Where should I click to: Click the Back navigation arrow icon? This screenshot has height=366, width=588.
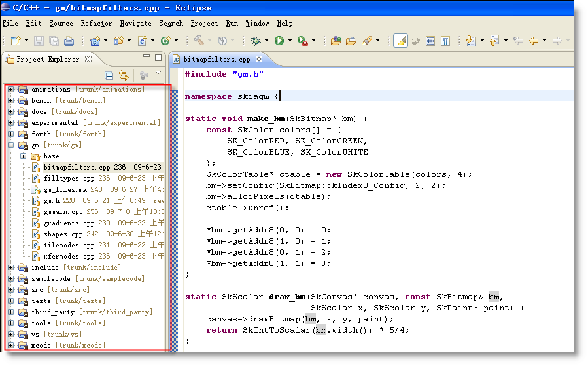point(534,41)
